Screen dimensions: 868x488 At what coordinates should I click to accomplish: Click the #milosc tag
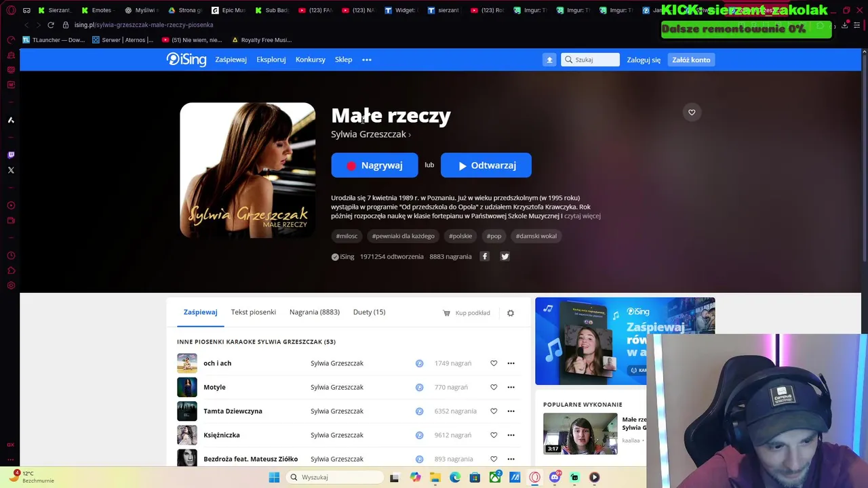347,236
